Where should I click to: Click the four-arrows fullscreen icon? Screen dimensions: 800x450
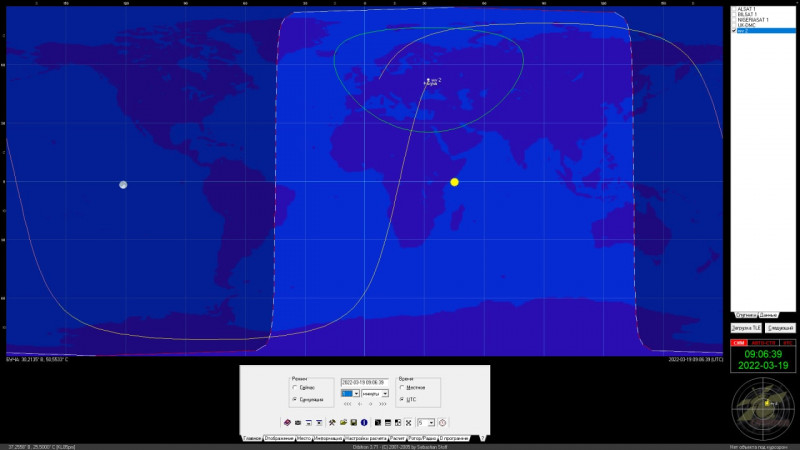408,423
